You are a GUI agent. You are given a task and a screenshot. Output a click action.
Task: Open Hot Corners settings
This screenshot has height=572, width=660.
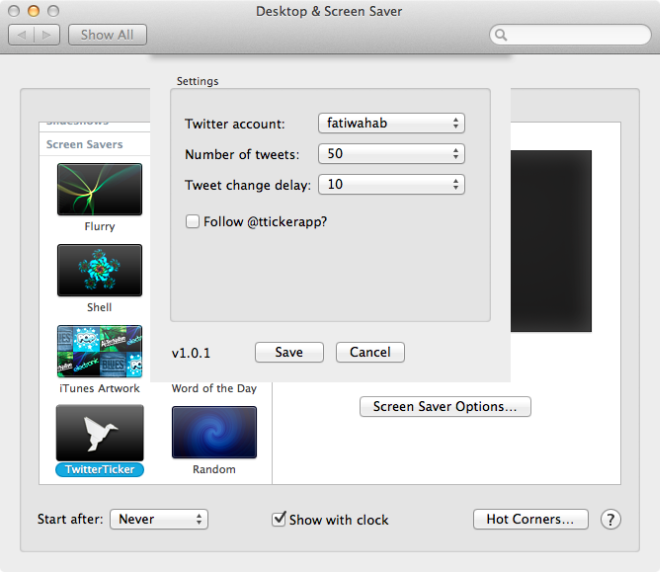530,519
